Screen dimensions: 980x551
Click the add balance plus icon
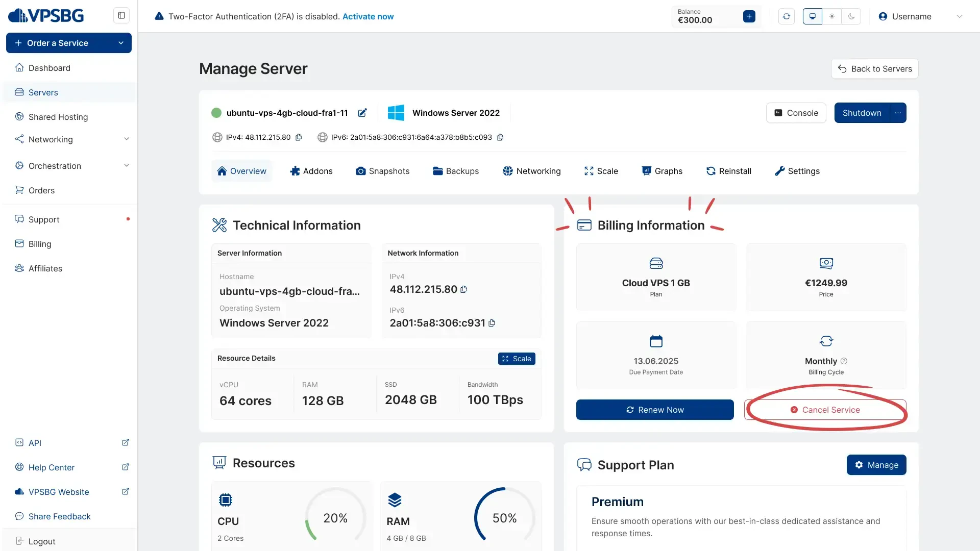click(x=749, y=16)
